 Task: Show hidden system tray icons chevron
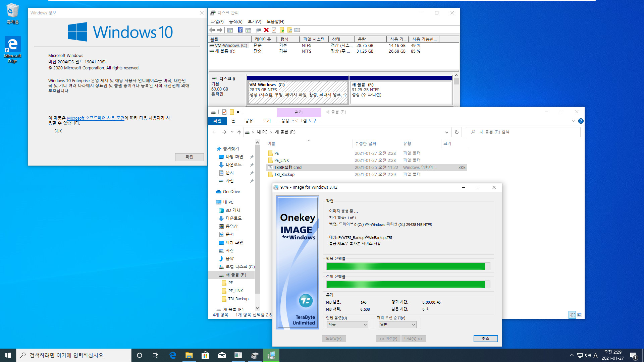coord(572,355)
